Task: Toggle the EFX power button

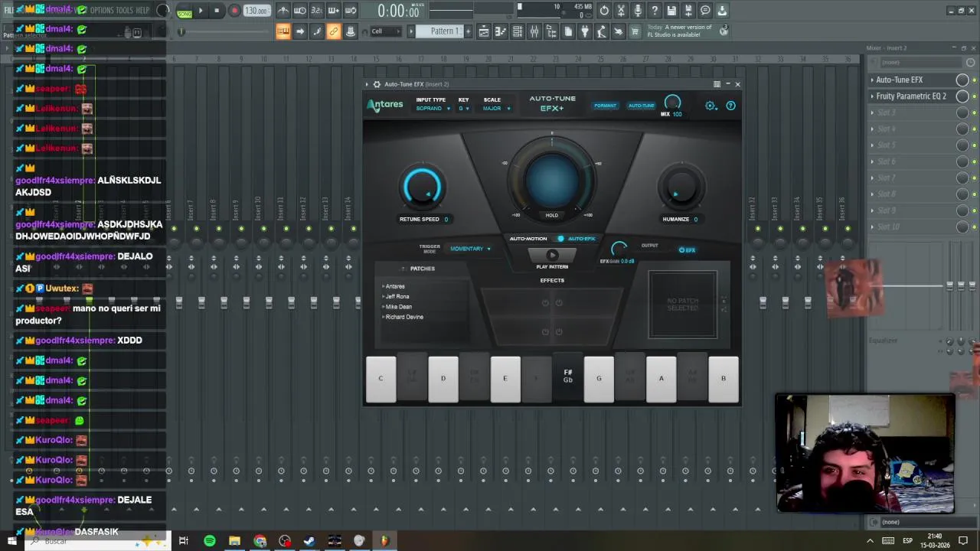Action: (687, 250)
